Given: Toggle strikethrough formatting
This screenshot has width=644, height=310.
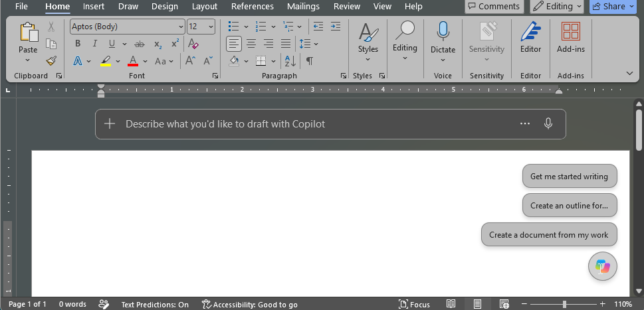Looking at the screenshot, I should [x=140, y=44].
